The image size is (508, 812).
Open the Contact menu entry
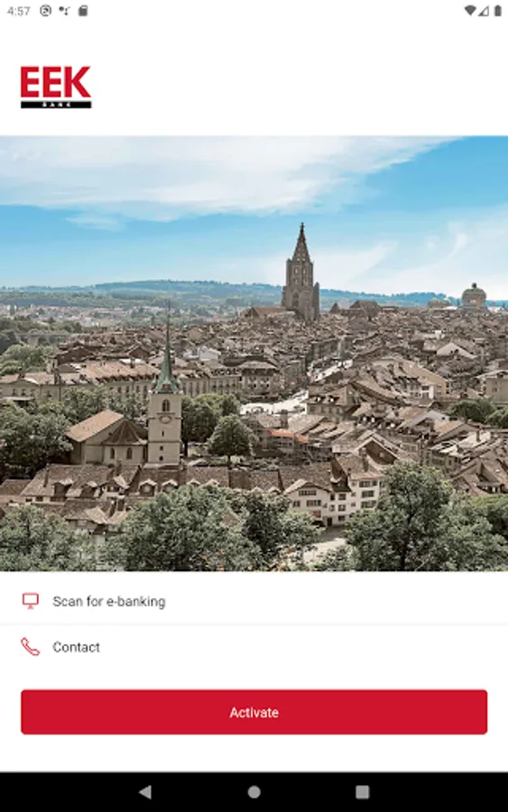(254, 647)
